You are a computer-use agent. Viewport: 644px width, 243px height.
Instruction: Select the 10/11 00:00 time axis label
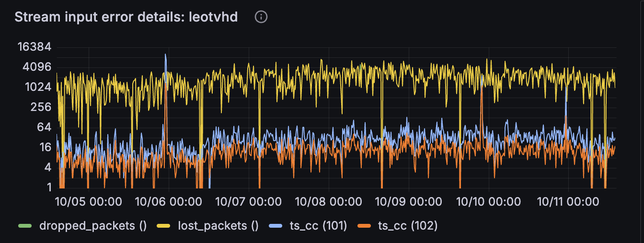[568, 201]
